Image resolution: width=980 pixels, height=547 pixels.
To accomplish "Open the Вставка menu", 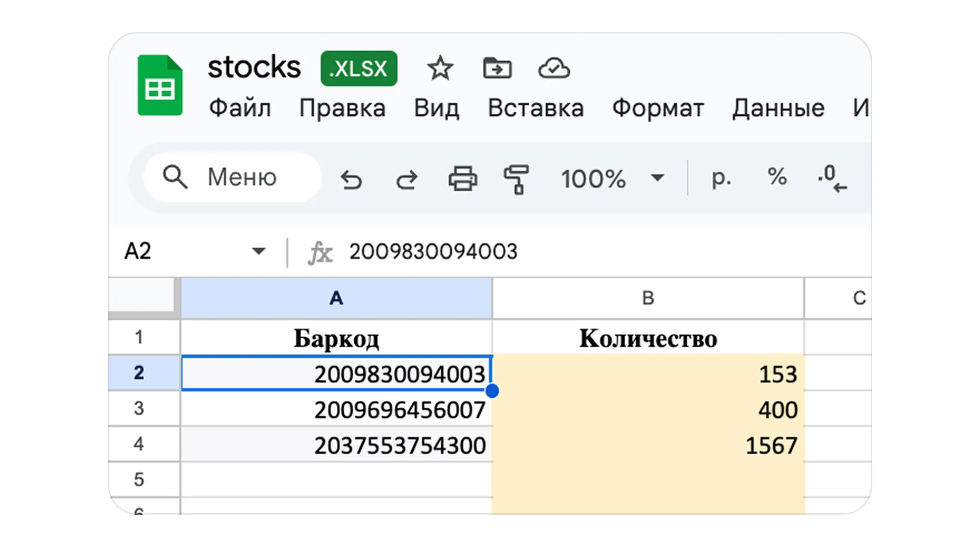I will pyautogui.click(x=535, y=108).
